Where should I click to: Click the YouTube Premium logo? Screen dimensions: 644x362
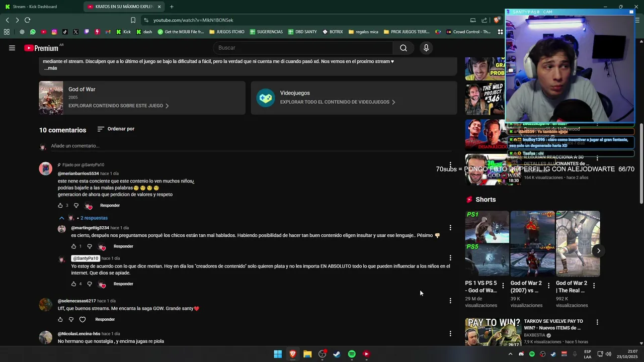coord(42,48)
